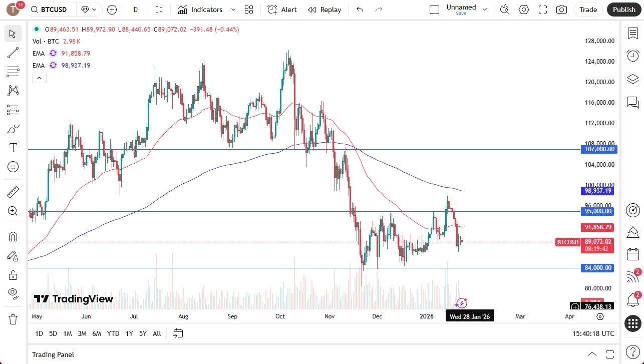Open the Measure ruler tool
This screenshot has height=364, width=644.
[x=13, y=192]
